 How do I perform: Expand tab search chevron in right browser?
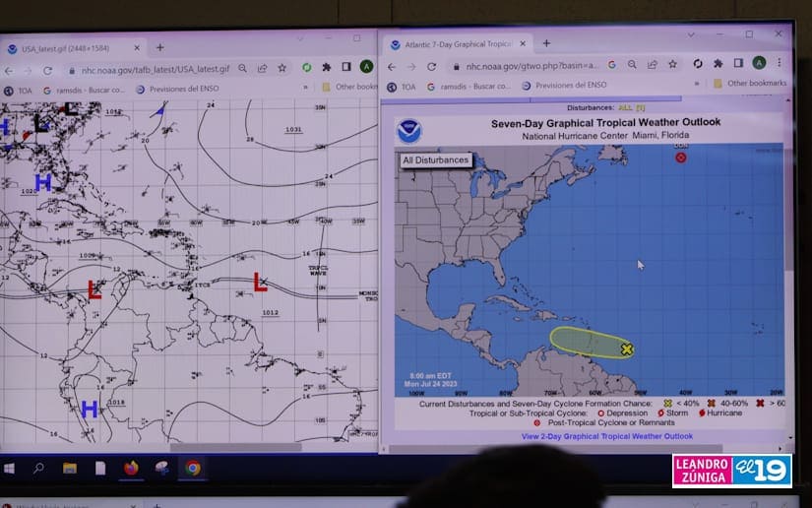coord(691,34)
